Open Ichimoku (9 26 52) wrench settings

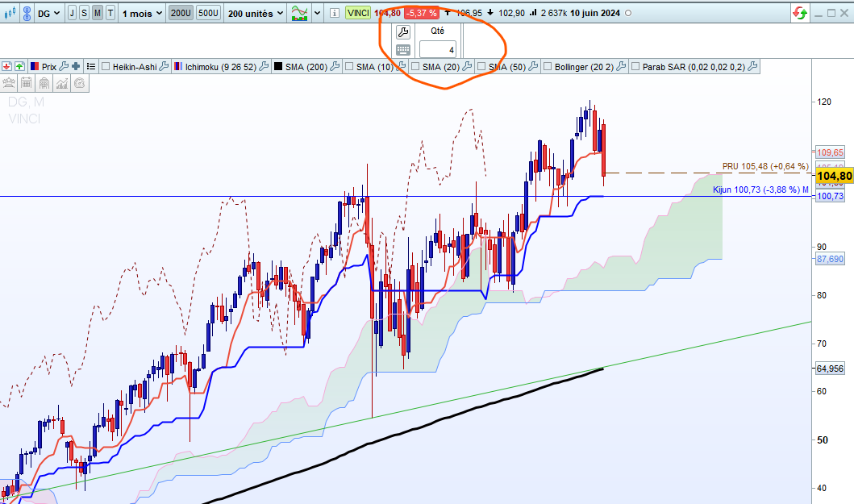point(264,66)
